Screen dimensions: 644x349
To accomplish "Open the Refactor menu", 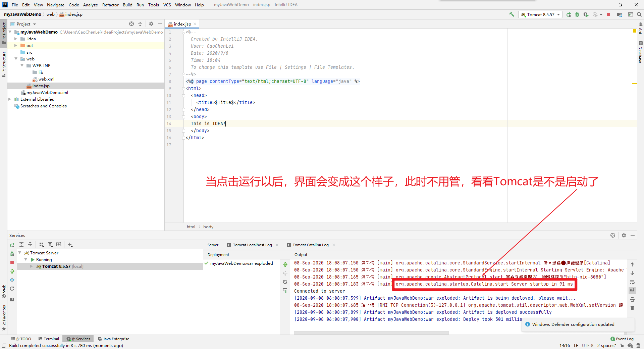I will click(110, 5).
